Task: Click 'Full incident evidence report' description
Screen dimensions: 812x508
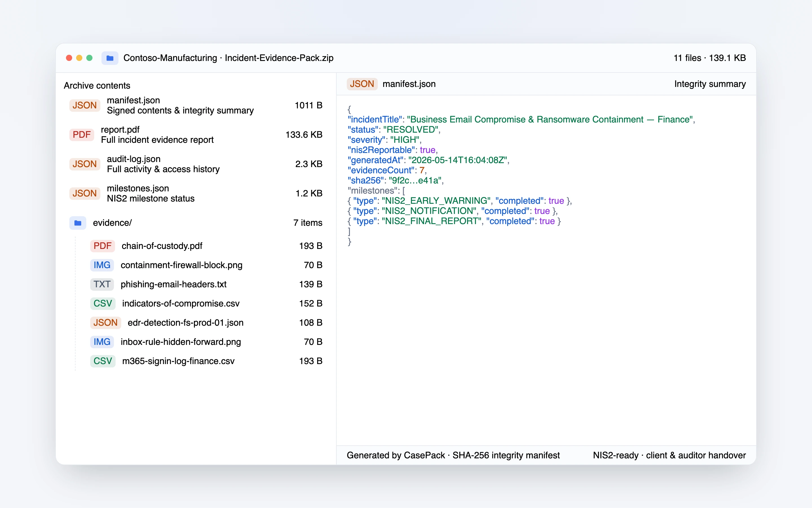Action: 157,140
